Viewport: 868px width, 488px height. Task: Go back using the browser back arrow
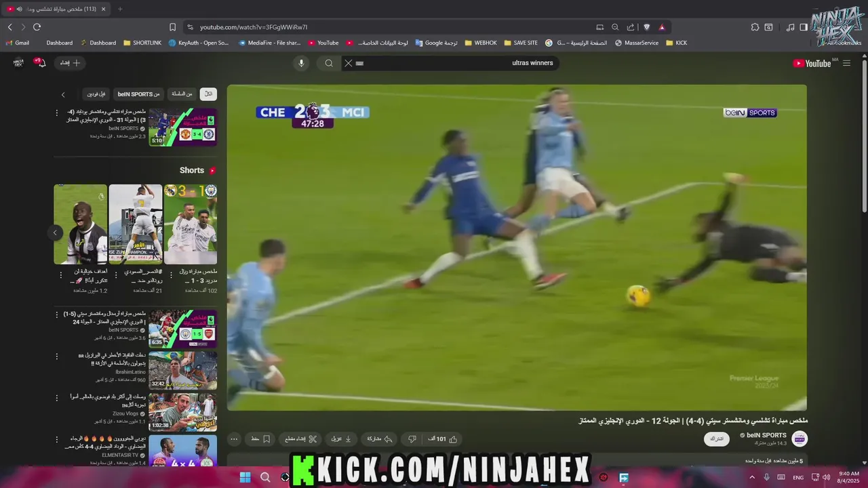click(x=9, y=27)
